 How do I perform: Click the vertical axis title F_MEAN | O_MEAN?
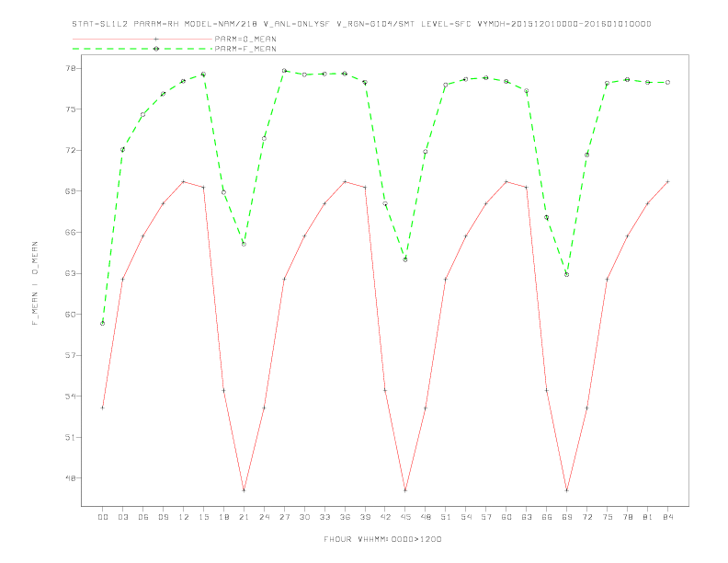35,283
